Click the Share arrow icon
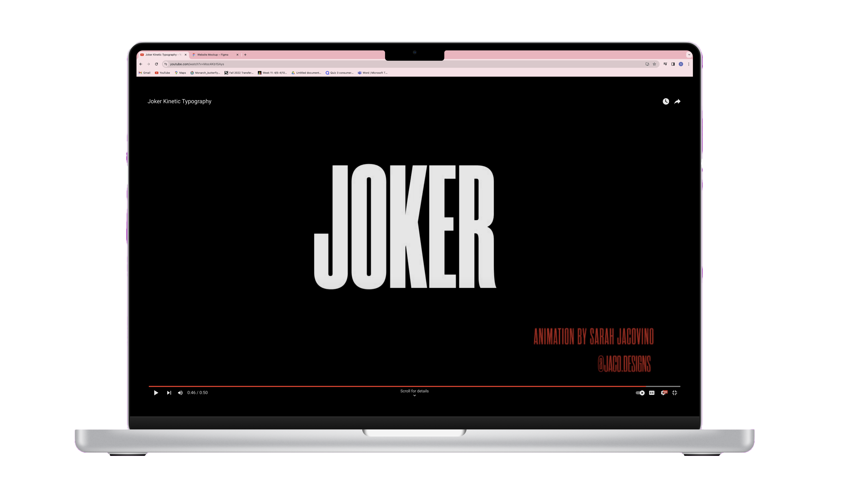 677,101
